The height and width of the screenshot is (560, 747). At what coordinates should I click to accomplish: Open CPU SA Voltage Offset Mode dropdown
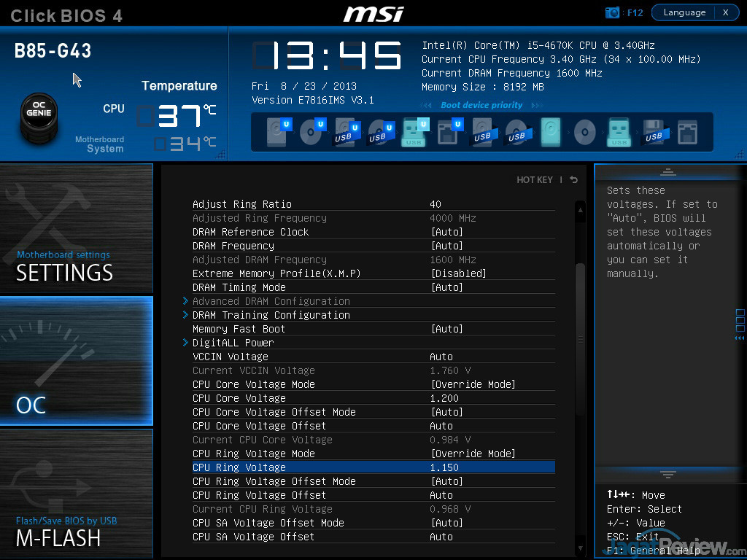[x=447, y=523]
